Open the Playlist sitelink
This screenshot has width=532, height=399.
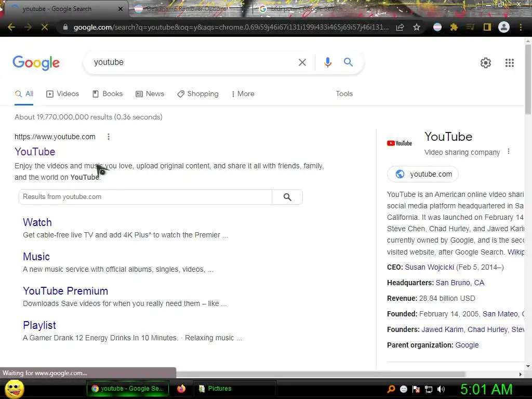coord(39,325)
